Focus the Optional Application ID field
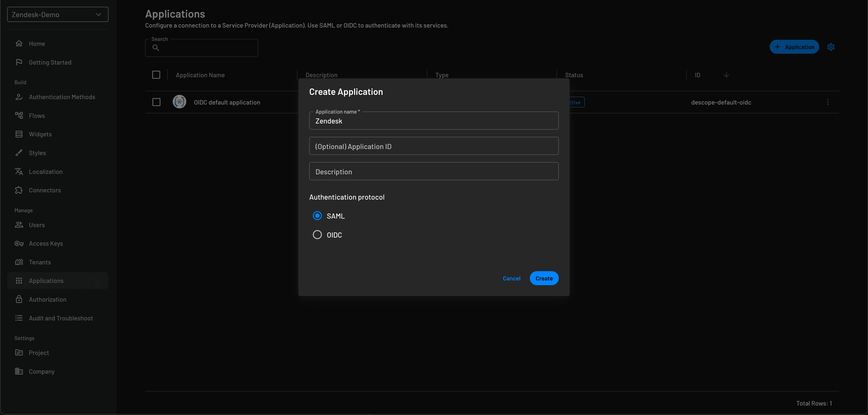The height and width of the screenshot is (415, 868). pos(434,146)
